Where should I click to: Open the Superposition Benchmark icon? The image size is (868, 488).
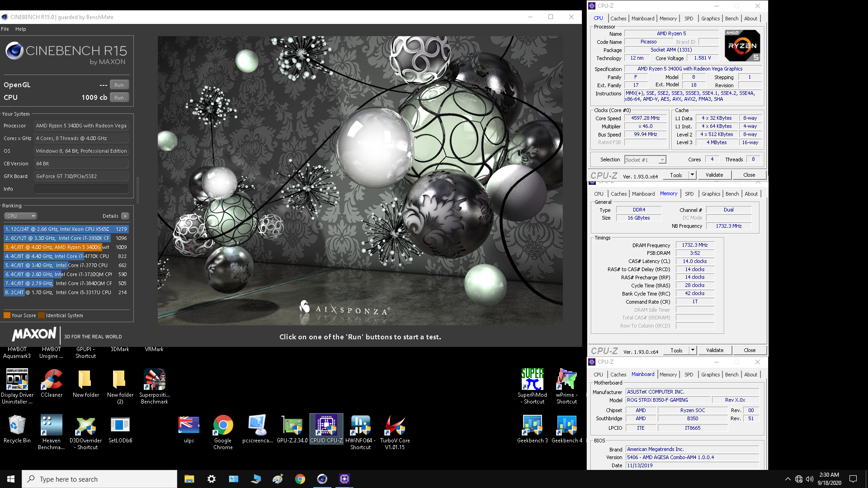155,386
